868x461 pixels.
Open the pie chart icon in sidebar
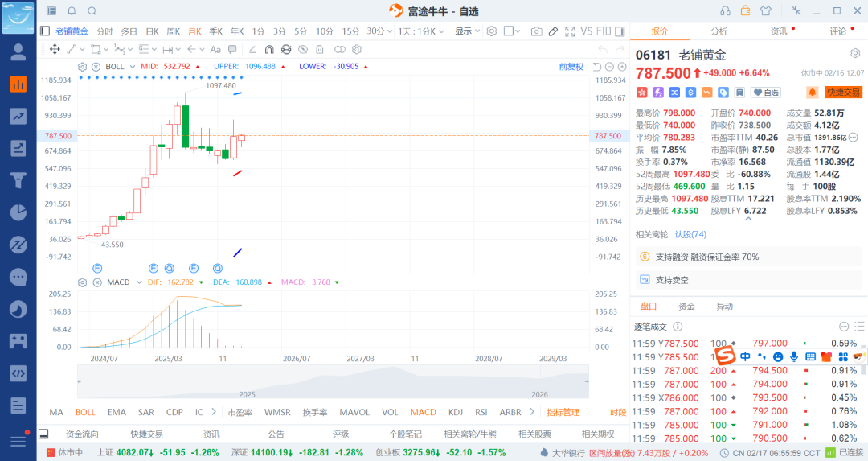(18, 212)
